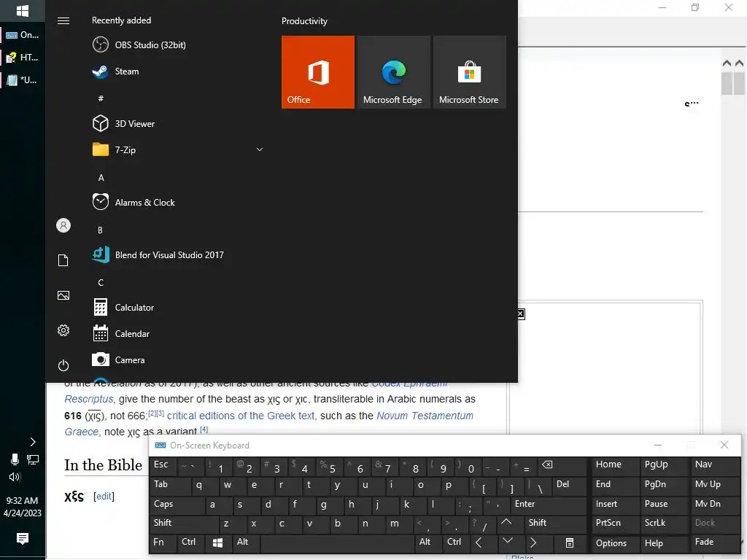747x560 pixels.
Task: Open citation [4] reference link
Action: click(x=204, y=429)
